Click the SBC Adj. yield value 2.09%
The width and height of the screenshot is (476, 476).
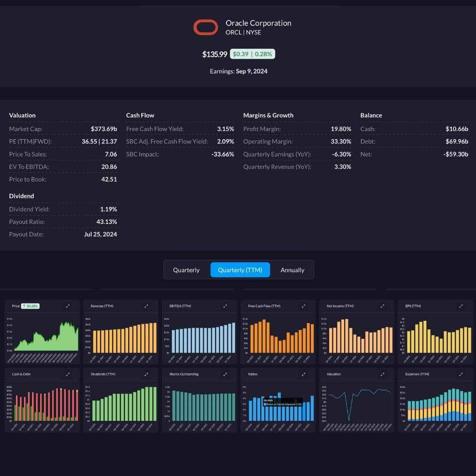[226, 141]
